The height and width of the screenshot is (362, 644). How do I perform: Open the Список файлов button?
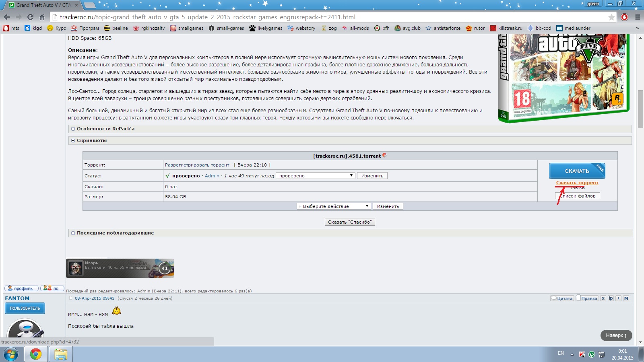578,196
